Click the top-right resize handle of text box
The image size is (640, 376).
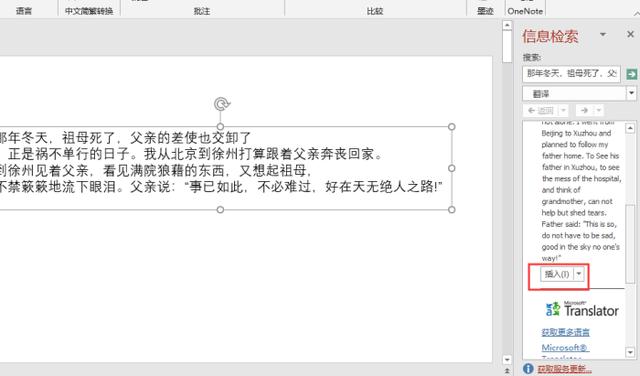click(451, 127)
